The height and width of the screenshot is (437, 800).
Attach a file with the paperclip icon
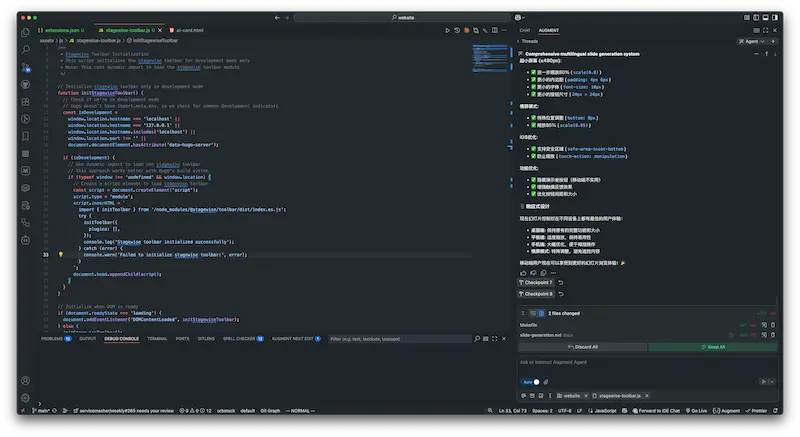[x=546, y=381]
